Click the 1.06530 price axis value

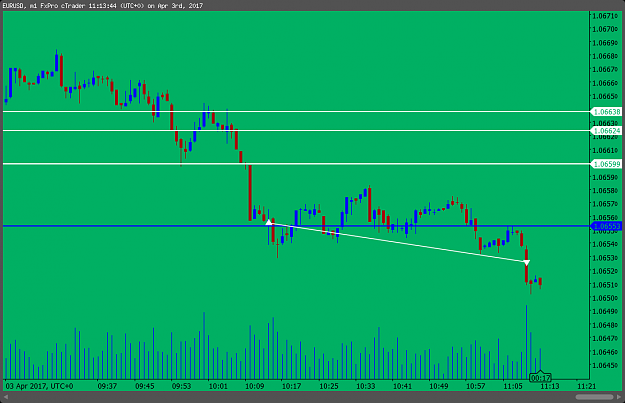[605, 258]
